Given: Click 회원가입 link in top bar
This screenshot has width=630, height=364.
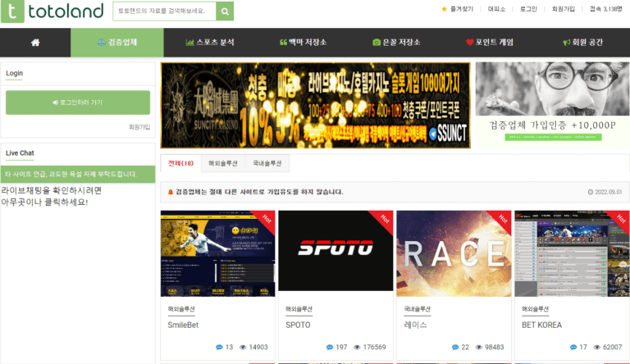Looking at the screenshot, I should coord(564,9).
